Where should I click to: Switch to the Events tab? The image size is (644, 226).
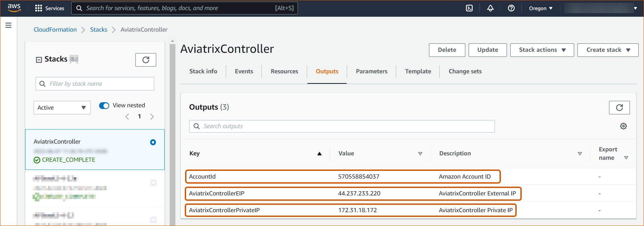click(x=244, y=71)
